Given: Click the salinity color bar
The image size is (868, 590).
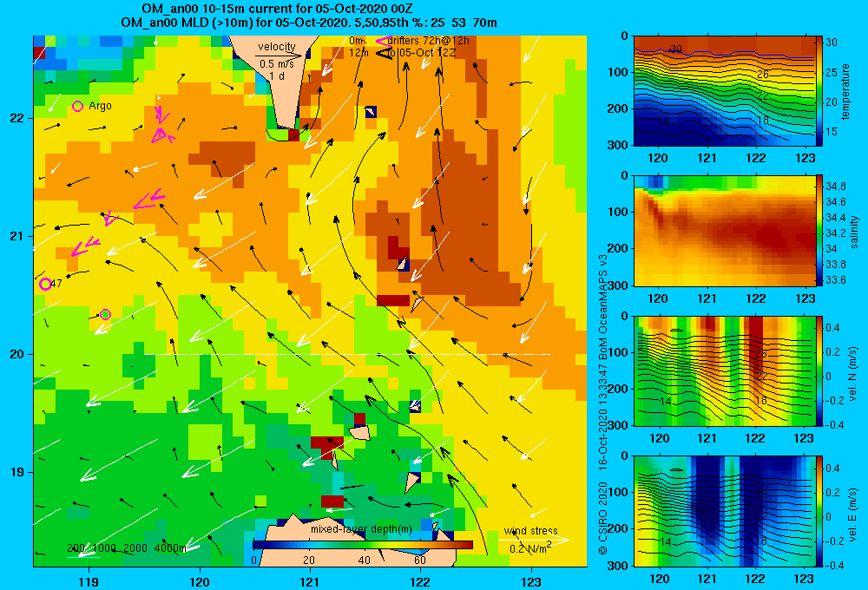Looking at the screenshot, I should [x=819, y=231].
